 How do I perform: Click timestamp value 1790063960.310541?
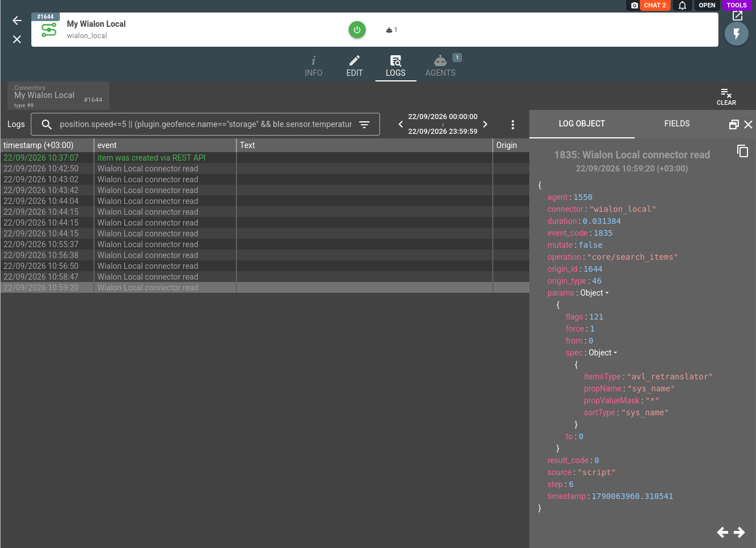632,496
